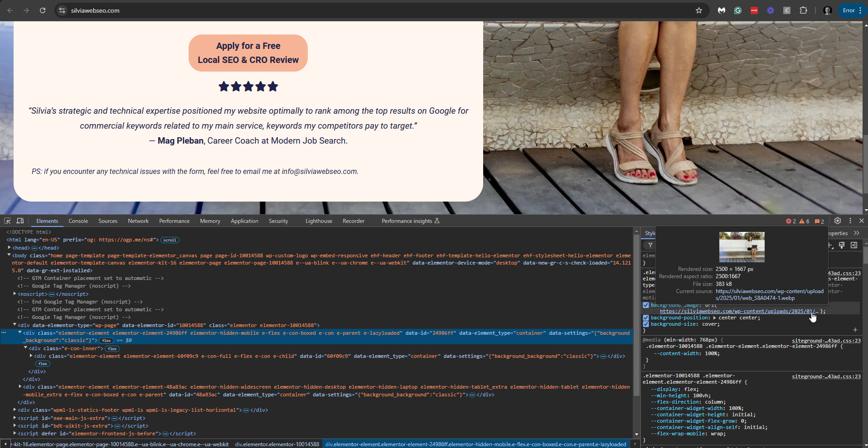Screen dimensions: 868x448
Task: Open the Security tab
Action: (278, 221)
